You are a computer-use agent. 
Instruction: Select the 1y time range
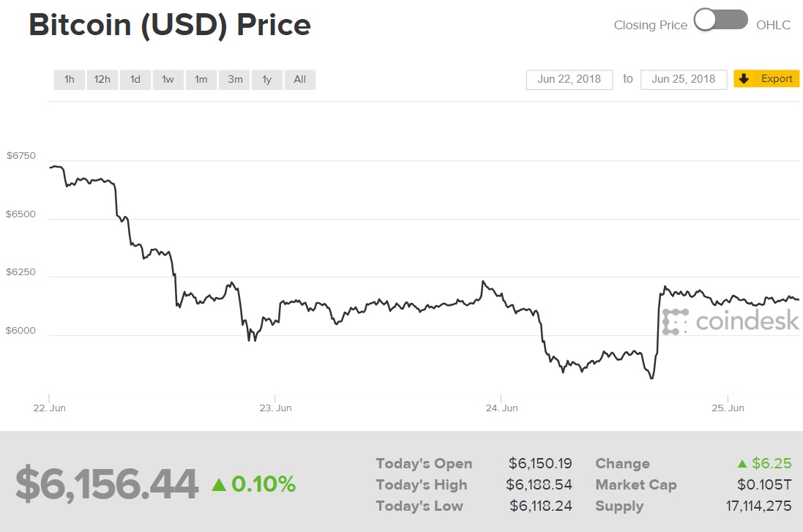[x=266, y=79]
